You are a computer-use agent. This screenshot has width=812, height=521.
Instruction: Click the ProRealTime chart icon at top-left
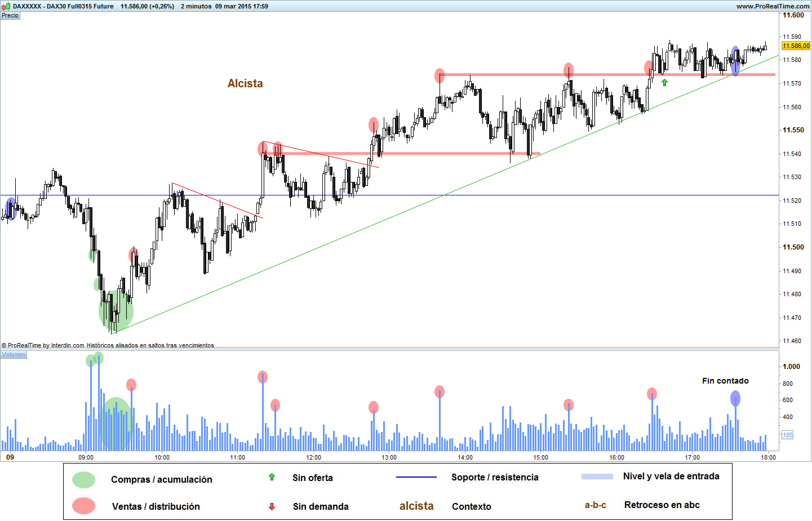6,6
